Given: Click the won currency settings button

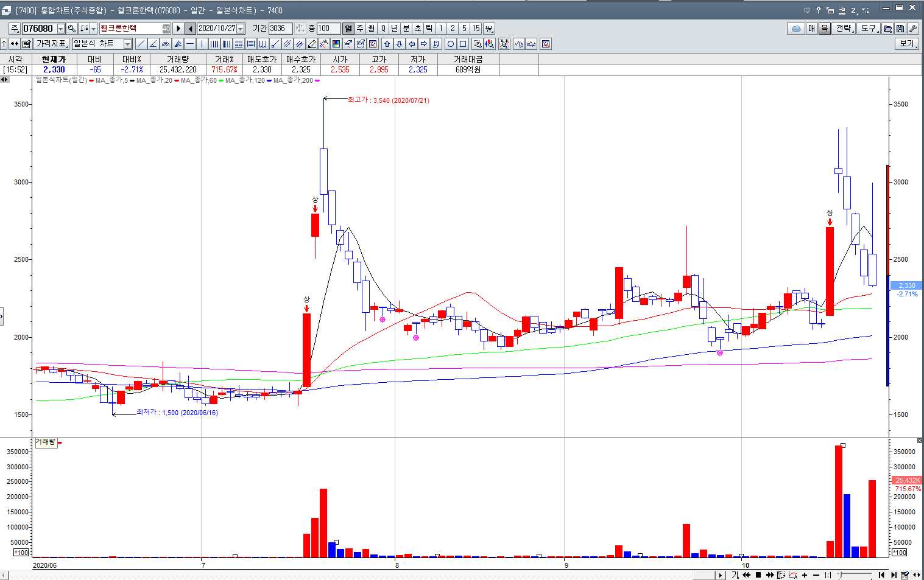Looking at the screenshot, I should 488,29.
